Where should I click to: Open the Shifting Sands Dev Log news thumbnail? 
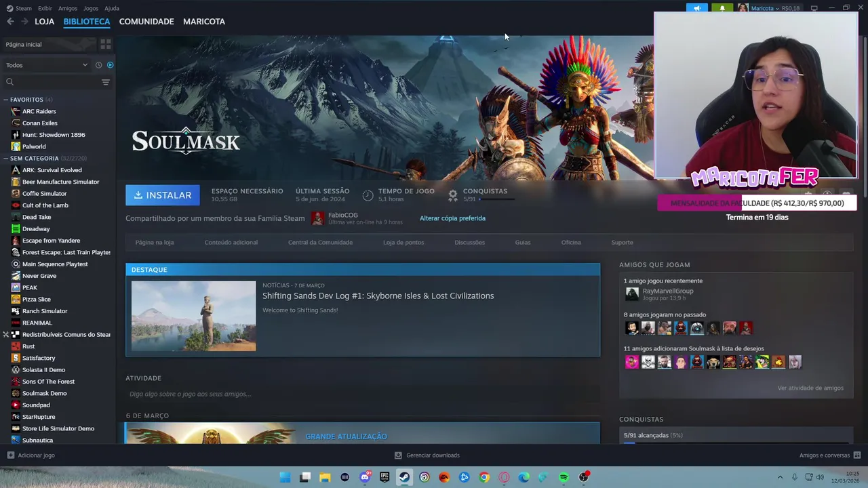coord(193,316)
